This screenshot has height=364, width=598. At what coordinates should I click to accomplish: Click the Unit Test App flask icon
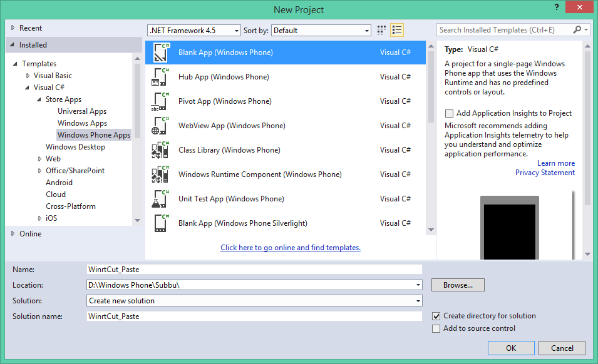[158, 198]
